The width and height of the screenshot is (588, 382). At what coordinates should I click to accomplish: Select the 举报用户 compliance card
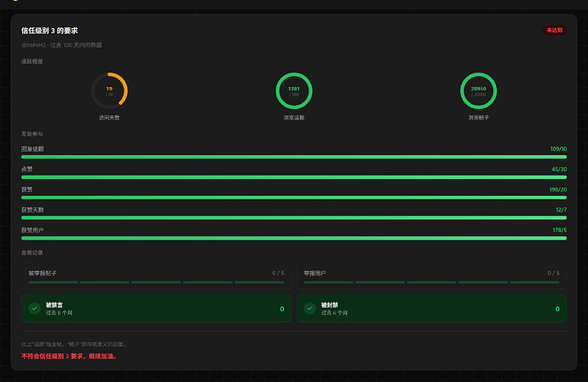pyautogui.click(x=431, y=276)
